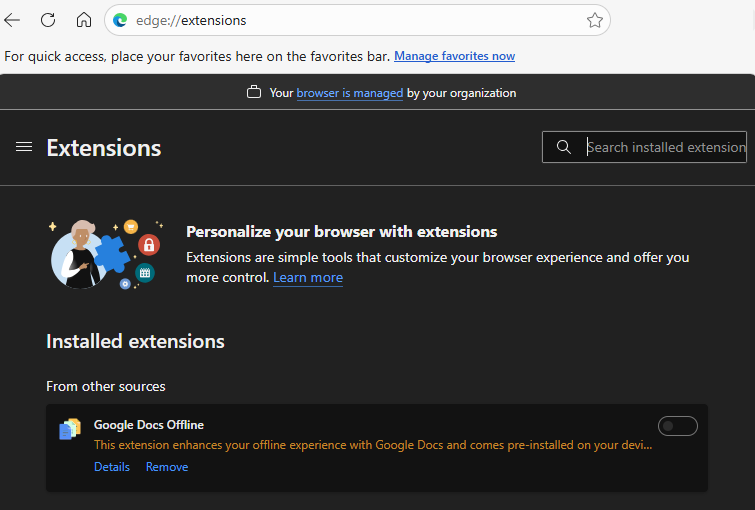The height and width of the screenshot is (510, 755).
Task: Click the extensions illustration image
Action: click(106, 254)
